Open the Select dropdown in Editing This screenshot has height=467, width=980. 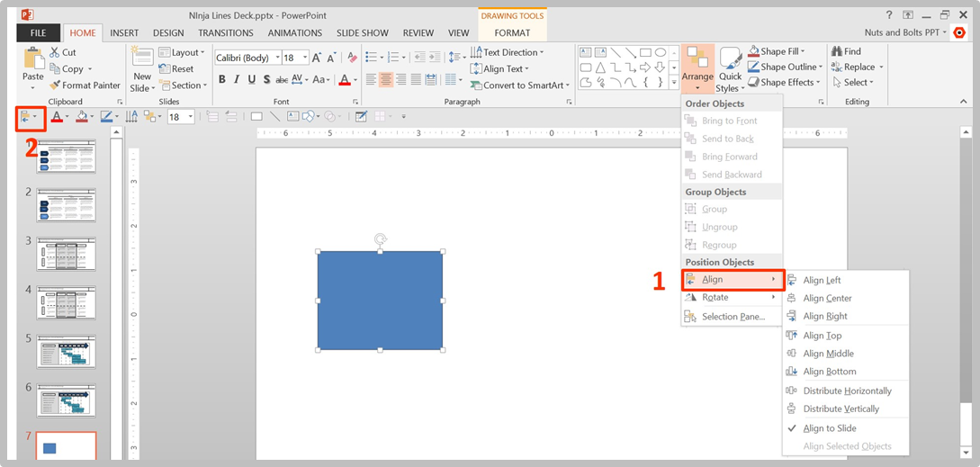[x=852, y=82]
